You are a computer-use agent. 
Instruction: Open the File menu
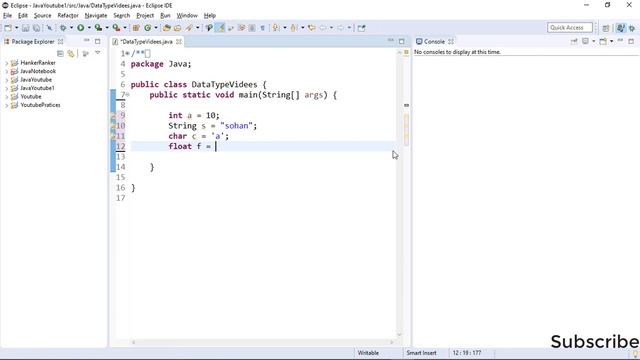pyautogui.click(x=7, y=16)
